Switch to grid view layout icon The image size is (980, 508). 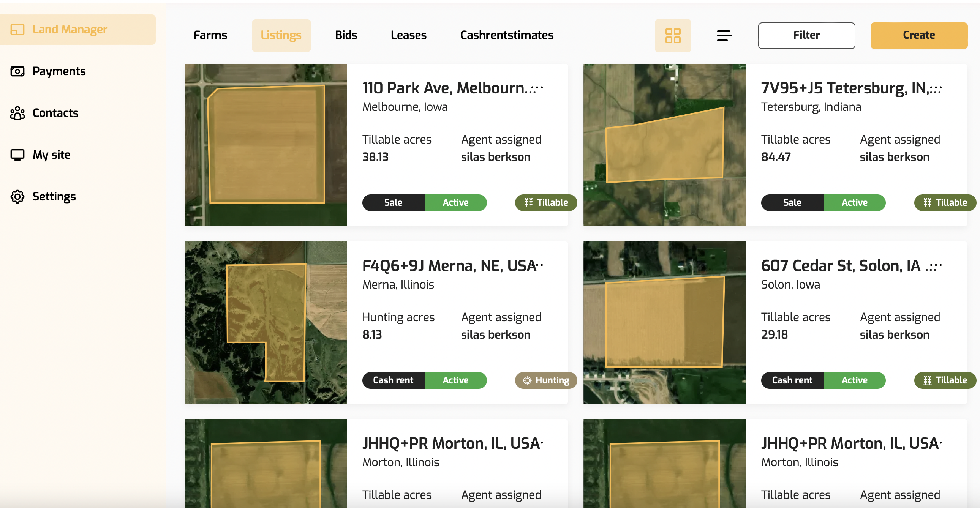click(x=673, y=35)
